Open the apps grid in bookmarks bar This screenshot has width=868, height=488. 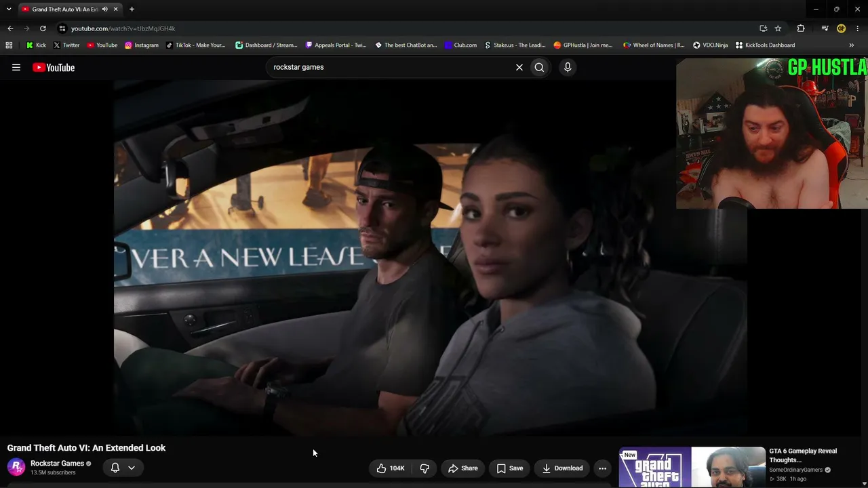click(9, 45)
